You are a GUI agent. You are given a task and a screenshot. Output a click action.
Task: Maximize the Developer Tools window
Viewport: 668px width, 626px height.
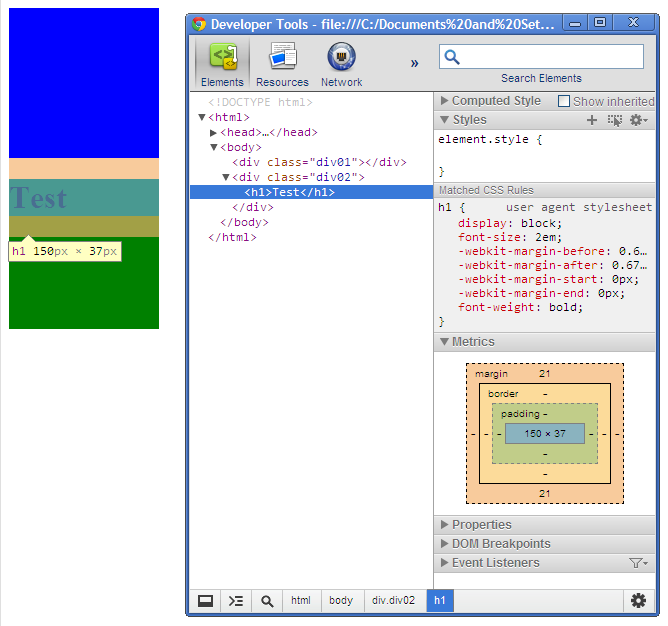click(x=600, y=22)
